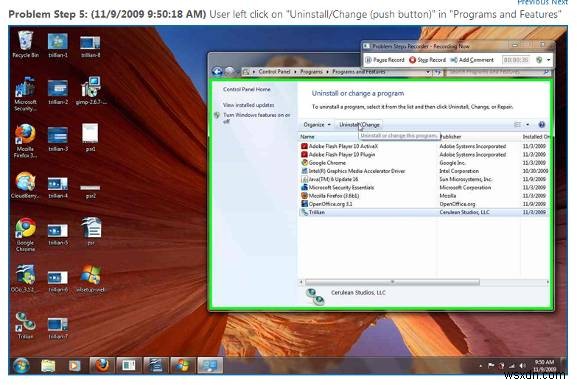Open the wlsetup-web installer icon

(91, 278)
